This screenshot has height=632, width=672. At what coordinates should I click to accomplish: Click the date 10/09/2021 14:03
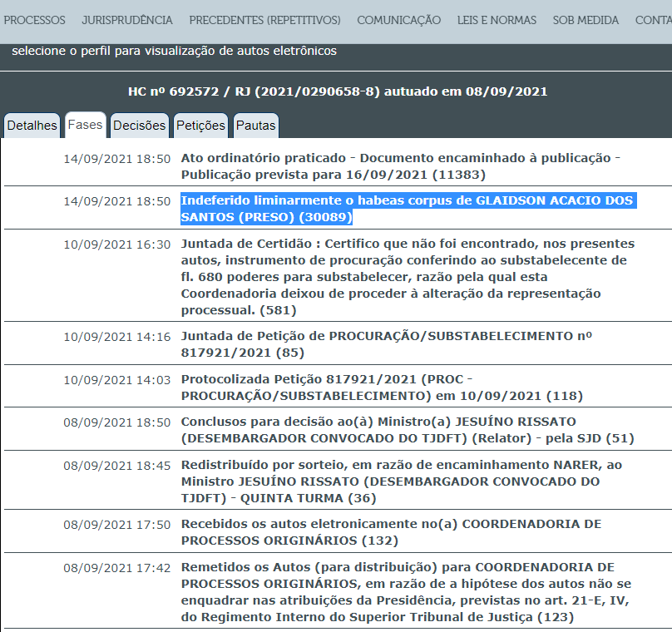[x=117, y=380]
